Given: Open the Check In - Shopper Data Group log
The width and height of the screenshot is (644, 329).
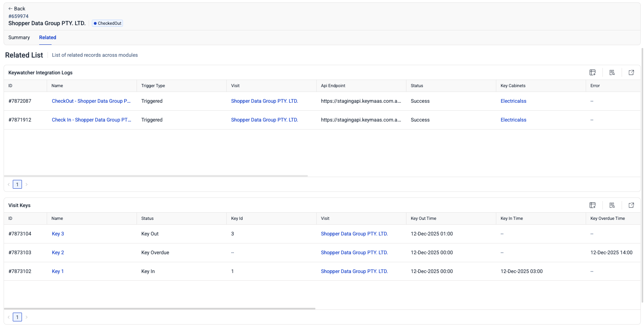Looking at the screenshot, I should point(91,120).
